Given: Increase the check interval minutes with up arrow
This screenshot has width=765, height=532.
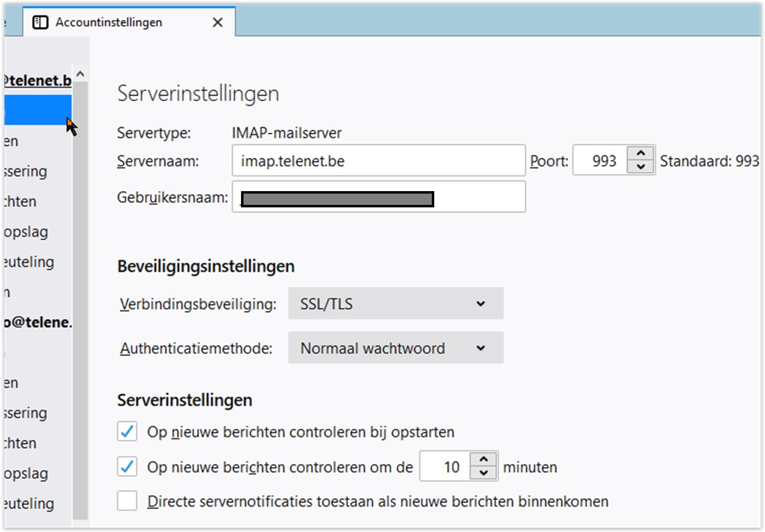Looking at the screenshot, I should (484, 459).
